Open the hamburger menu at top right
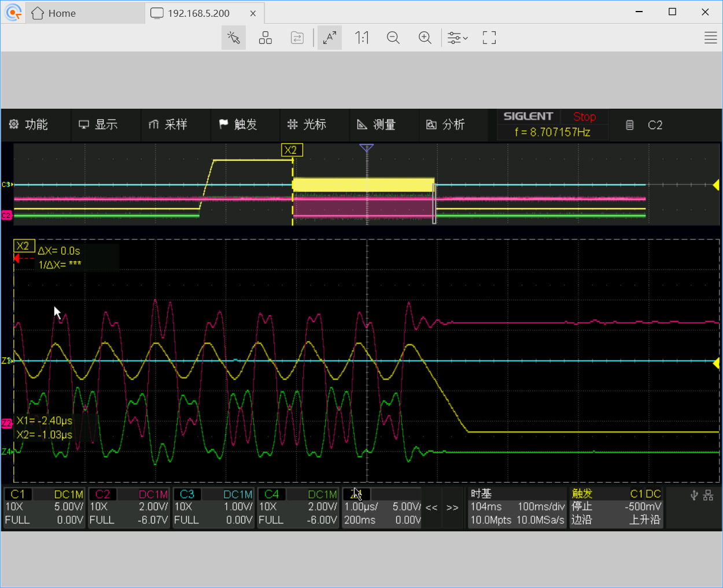 tap(710, 38)
